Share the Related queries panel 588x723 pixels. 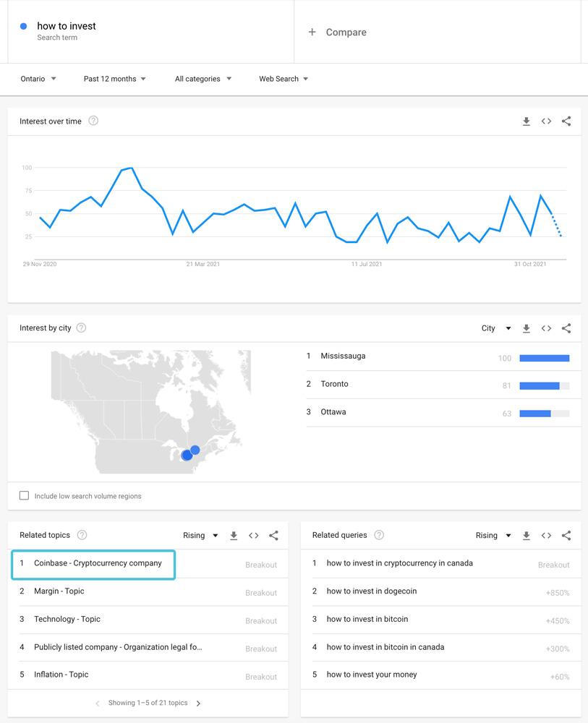tap(566, 536)
